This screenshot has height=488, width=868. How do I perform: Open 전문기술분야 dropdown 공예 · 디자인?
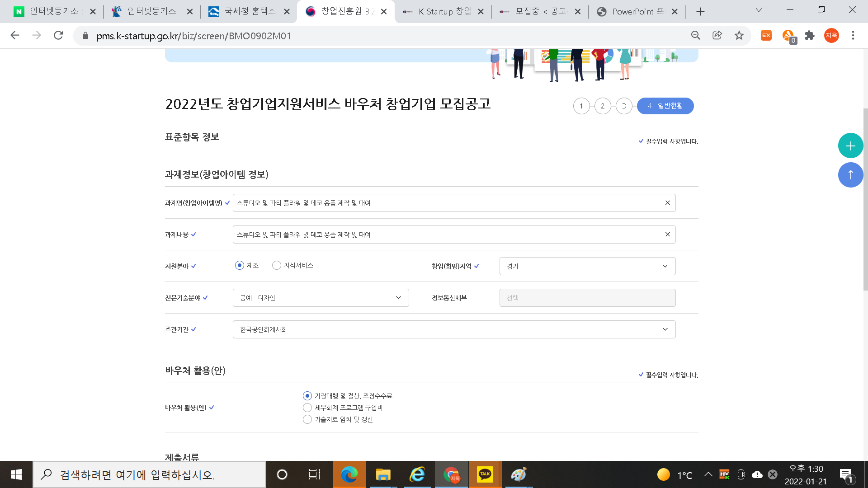pyautogui.click(x=321, y=298)
